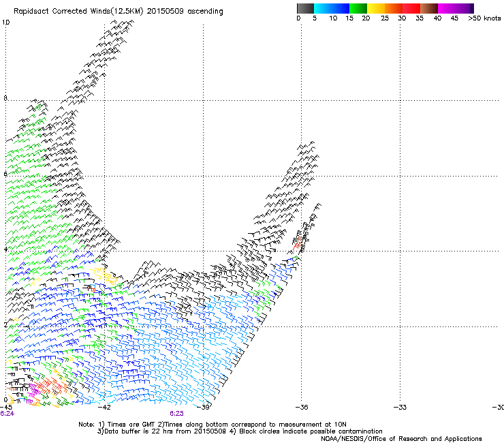Click the note 'Data buffer is 22 hrs'
Screen dimensions: 504x443
139,431
